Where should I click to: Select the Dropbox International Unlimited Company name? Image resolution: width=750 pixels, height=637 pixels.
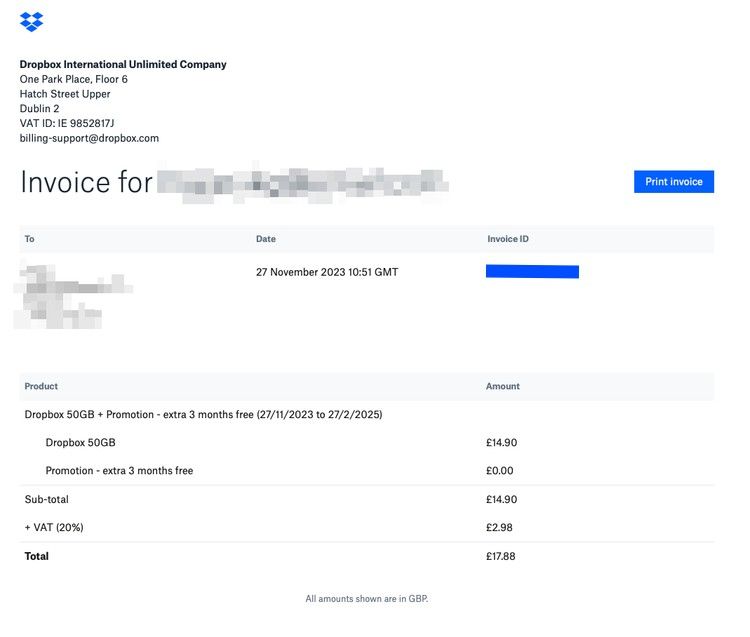(x=123, y=64)
